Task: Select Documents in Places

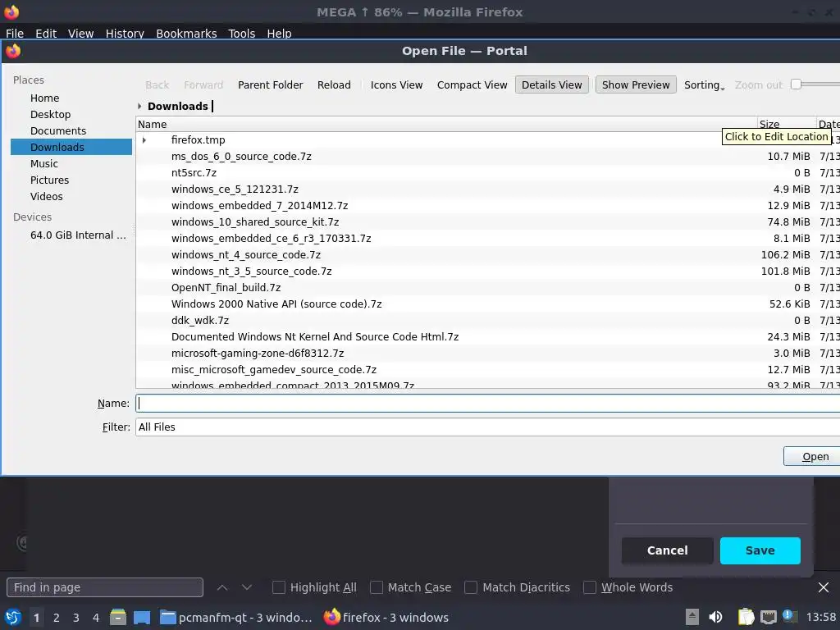Action: [x=71, y=130]
